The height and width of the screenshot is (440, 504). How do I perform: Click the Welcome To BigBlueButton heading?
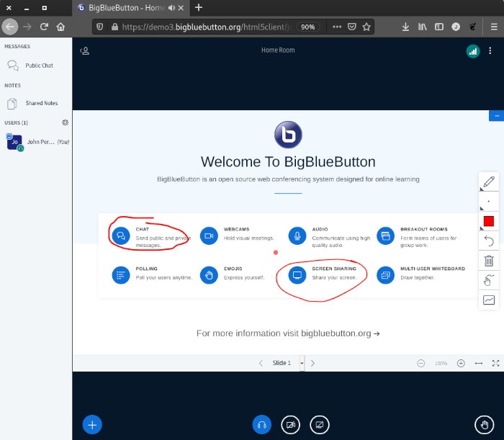point(288,161)
